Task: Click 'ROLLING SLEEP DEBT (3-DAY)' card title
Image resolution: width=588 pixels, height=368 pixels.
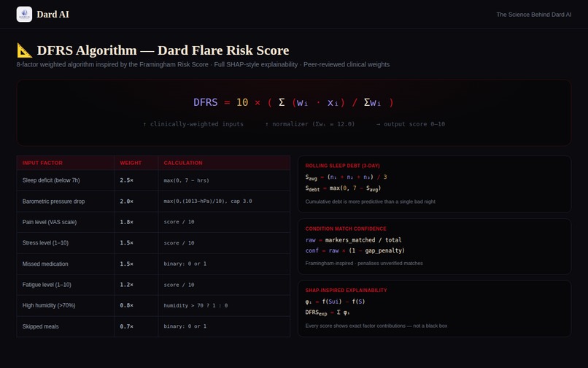Action: tap(342, 166)
